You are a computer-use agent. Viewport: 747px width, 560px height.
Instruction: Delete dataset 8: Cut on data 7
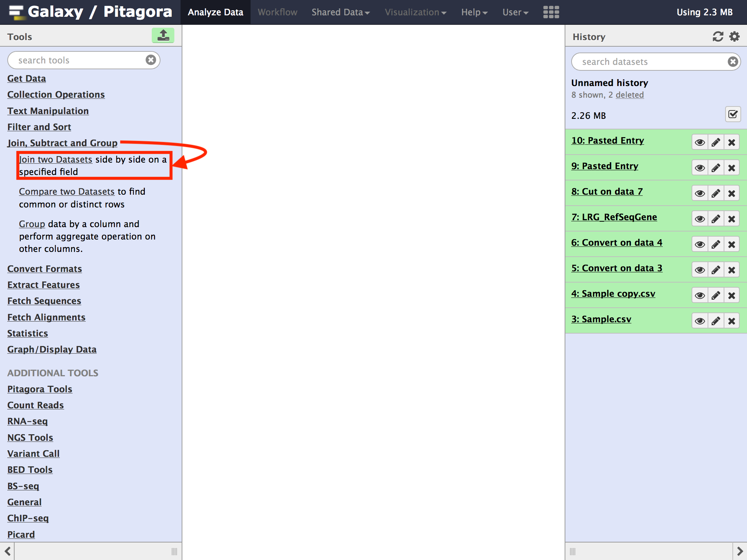(731, 193)
